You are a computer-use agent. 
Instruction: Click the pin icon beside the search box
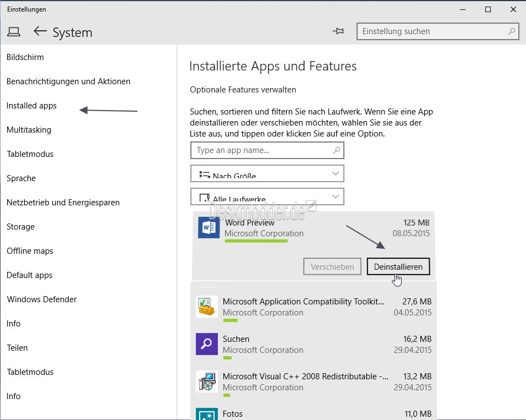(338, 31)
